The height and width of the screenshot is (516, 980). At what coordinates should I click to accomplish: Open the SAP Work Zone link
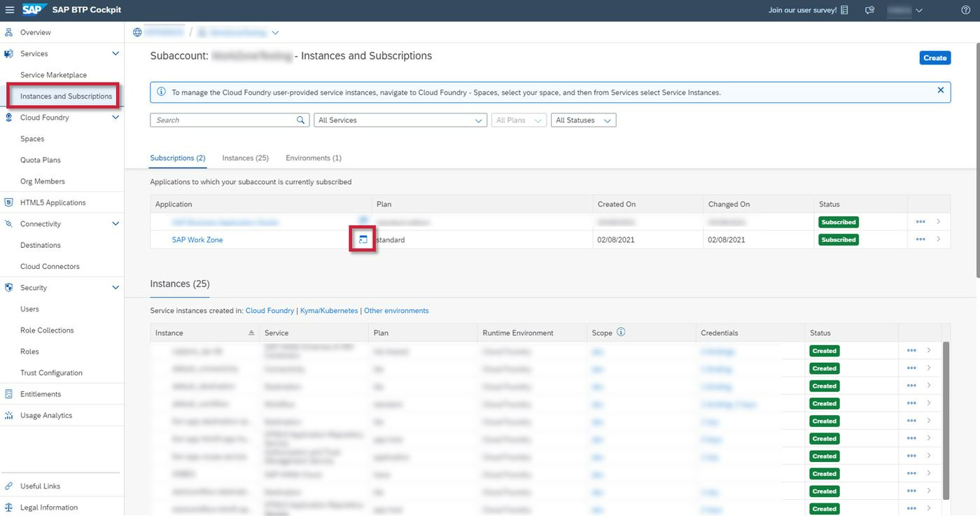(x=197, y=239)
